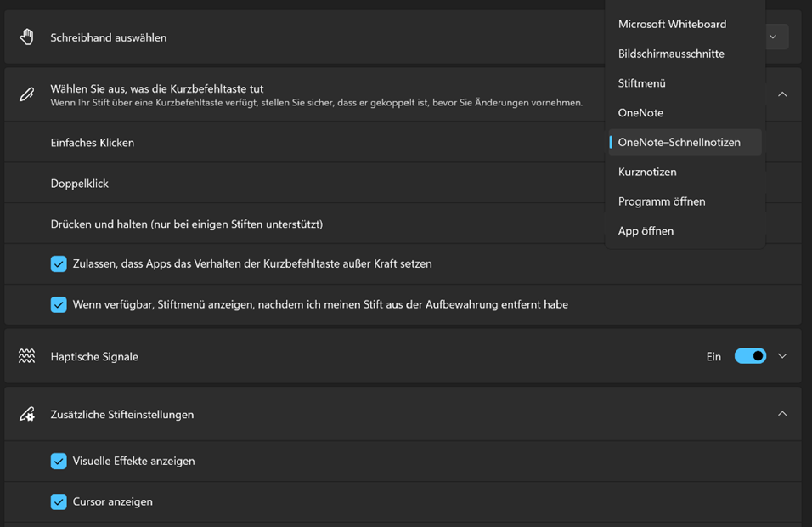The height and width of the screenshot is (527, 812).
Task: Select Microsoft Whiteboard from the list
Action: coord(672,24)
